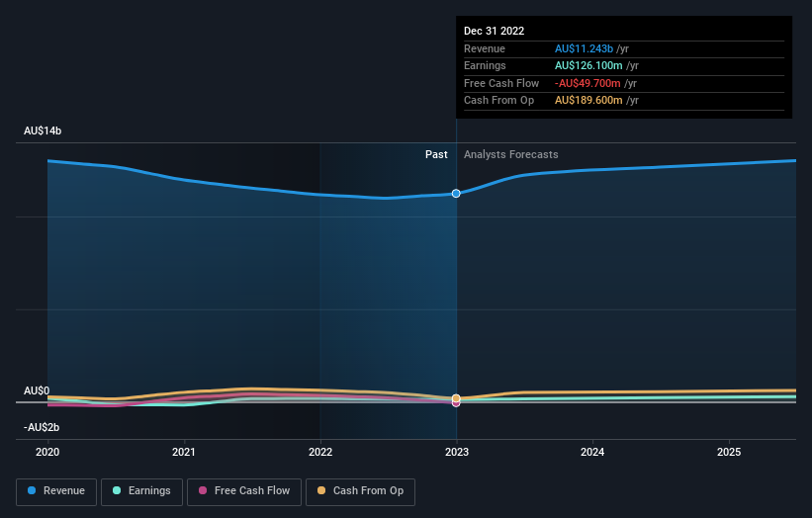Click the Past section label

tap(436, 154)
